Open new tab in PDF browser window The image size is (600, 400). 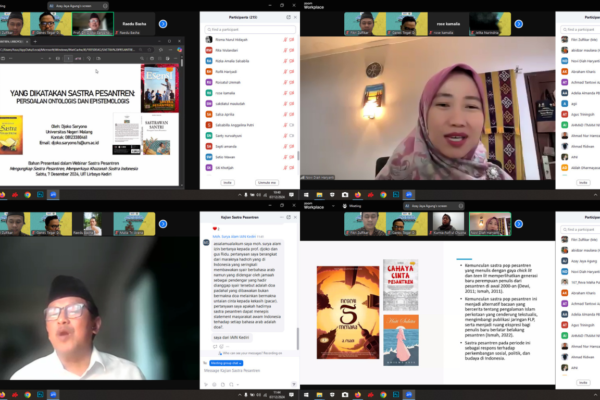tap(35, 41)
